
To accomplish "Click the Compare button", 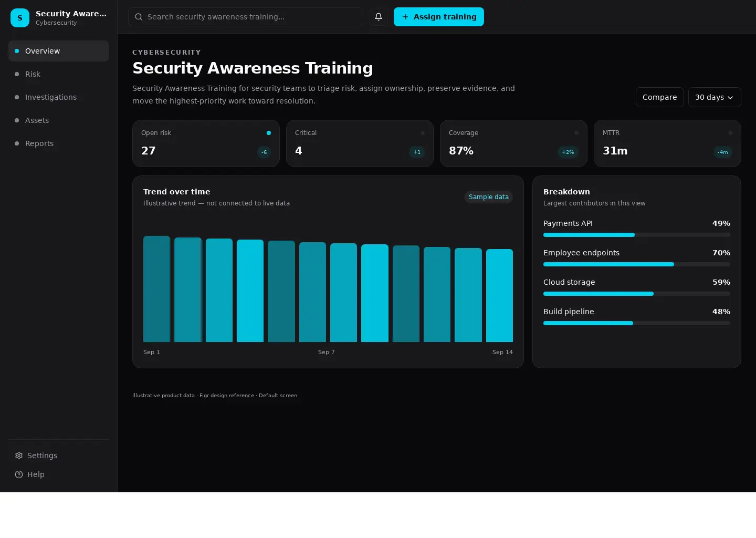I will 660,97.
